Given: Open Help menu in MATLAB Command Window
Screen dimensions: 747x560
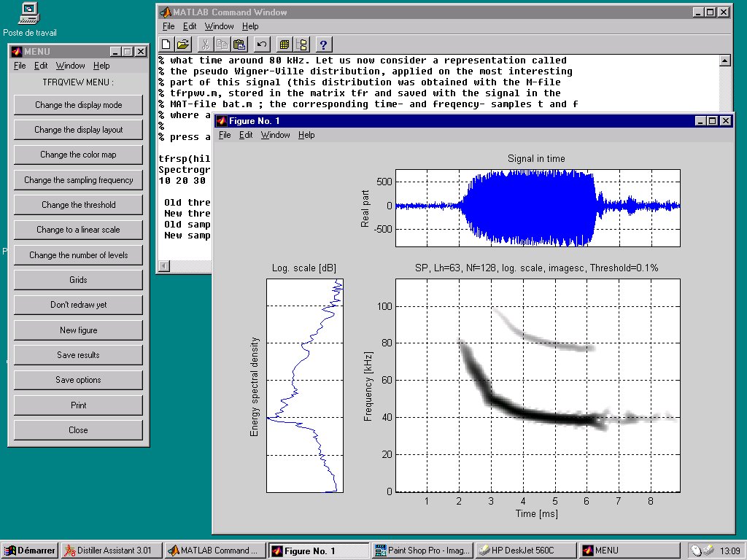Looking at the screenshot, I should [x=250, y=26].
